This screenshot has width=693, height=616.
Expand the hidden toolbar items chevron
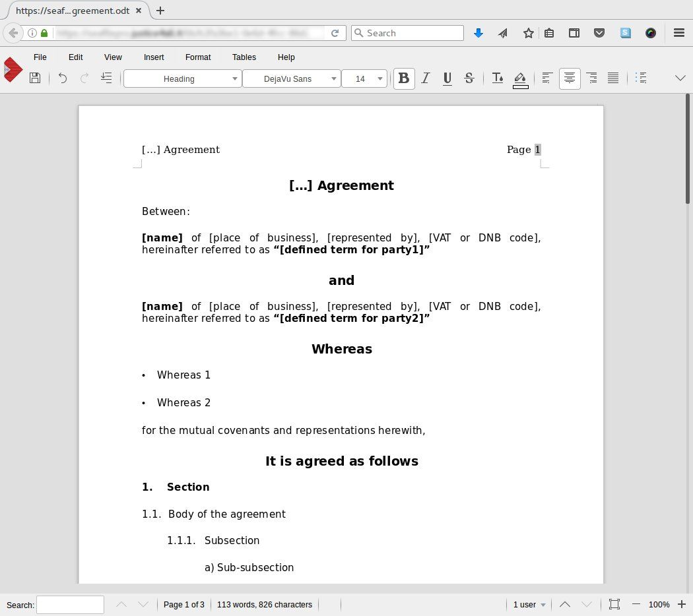pos(680,78)
